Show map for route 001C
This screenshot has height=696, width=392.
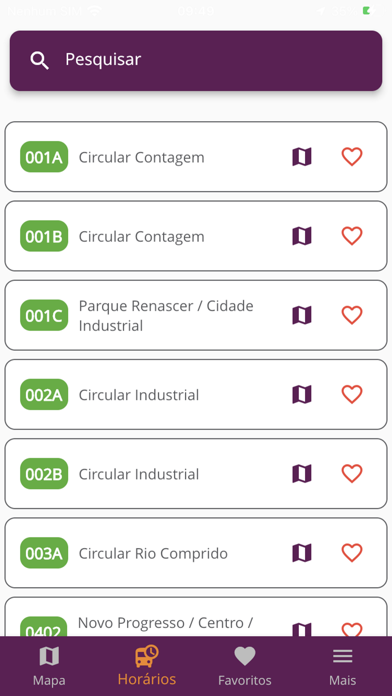click(x=302, y=315)
